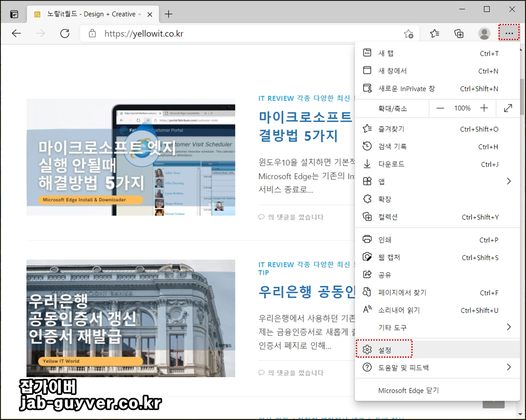
Task: Click the IT REVIEW category link above the 마이크로소프트 article
Action: coord(276,98)
